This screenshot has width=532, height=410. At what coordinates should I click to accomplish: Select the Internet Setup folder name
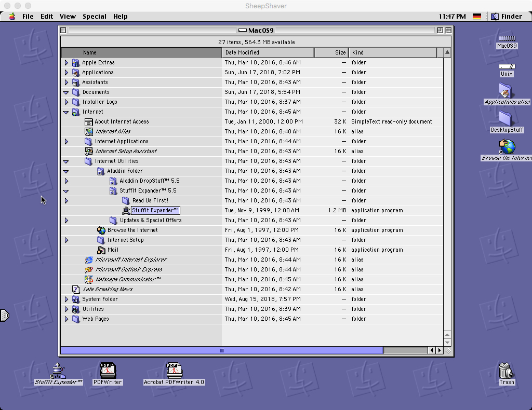pyautogui.click(x=126, y=240)
